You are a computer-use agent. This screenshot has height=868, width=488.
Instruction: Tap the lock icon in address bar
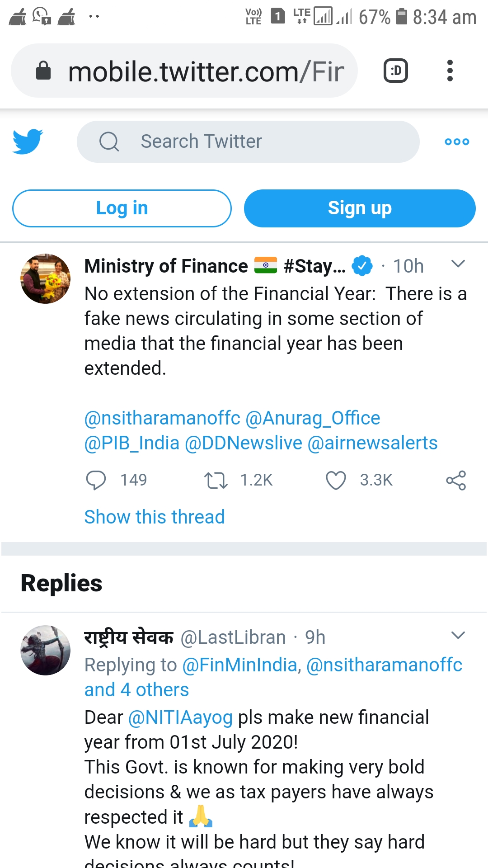43,71
